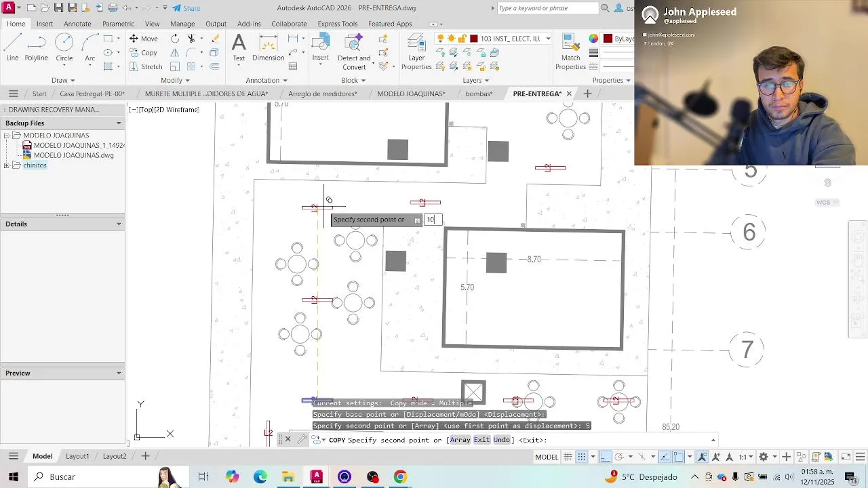Viewport: 868px width, 488px height.
Task: Click Match Properties tool
Action: click(570, 52)
